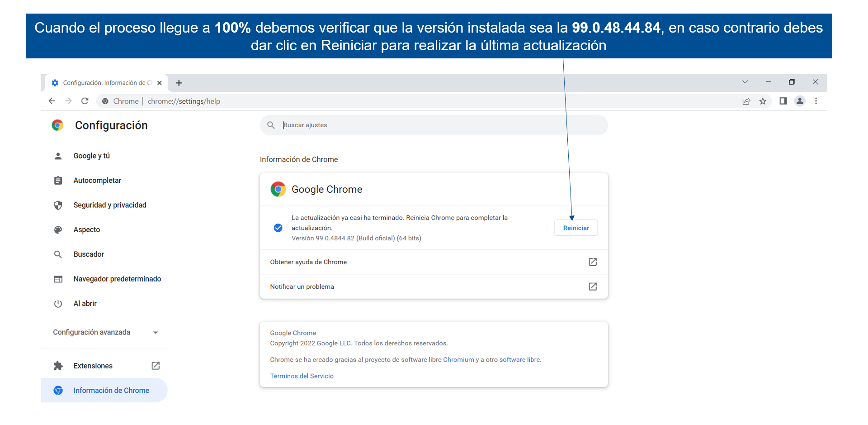Click the Chrome logo beside Configuración heading

coord(57,125)
